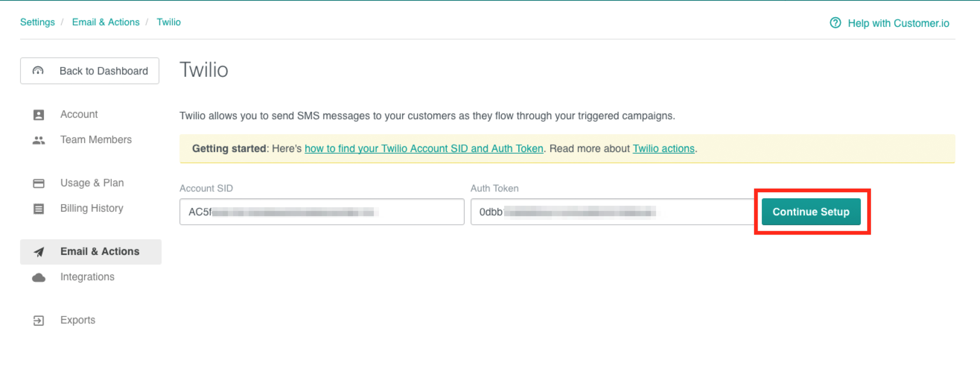Navigate to Email & Actions via breadcrumb
The height and width of the screenshot is (369, 980).
pos(106,22)
